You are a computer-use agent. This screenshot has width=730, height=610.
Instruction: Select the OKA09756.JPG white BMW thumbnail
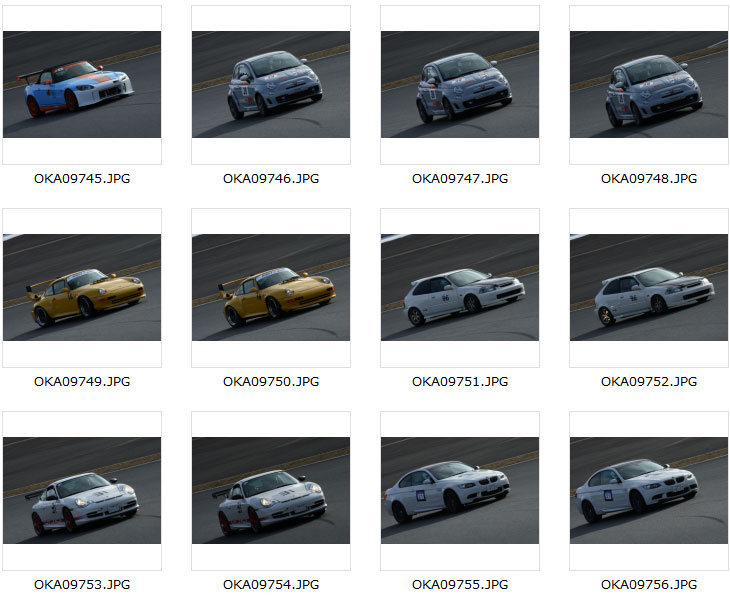pos(649,490)
